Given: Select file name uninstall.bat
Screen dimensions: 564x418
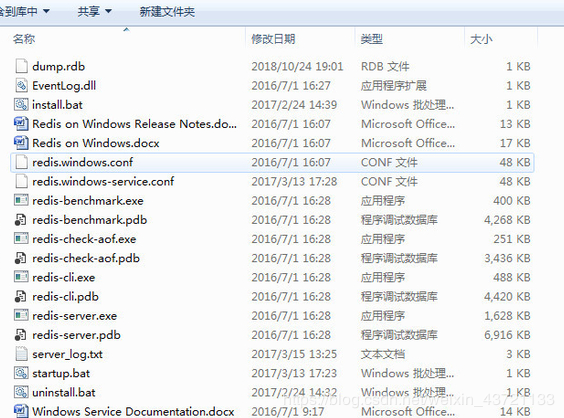Looking at the screenshot, I should click(64, 392).
